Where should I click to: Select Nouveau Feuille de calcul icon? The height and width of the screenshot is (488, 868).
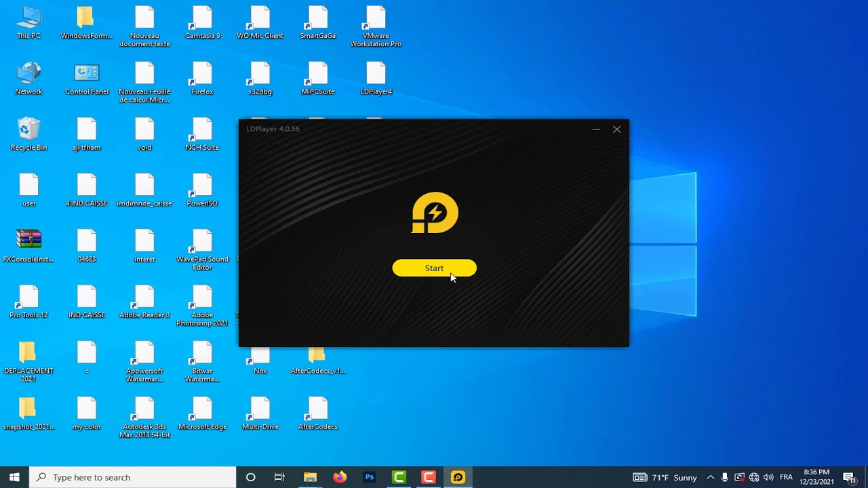click(x=144, y=83)
